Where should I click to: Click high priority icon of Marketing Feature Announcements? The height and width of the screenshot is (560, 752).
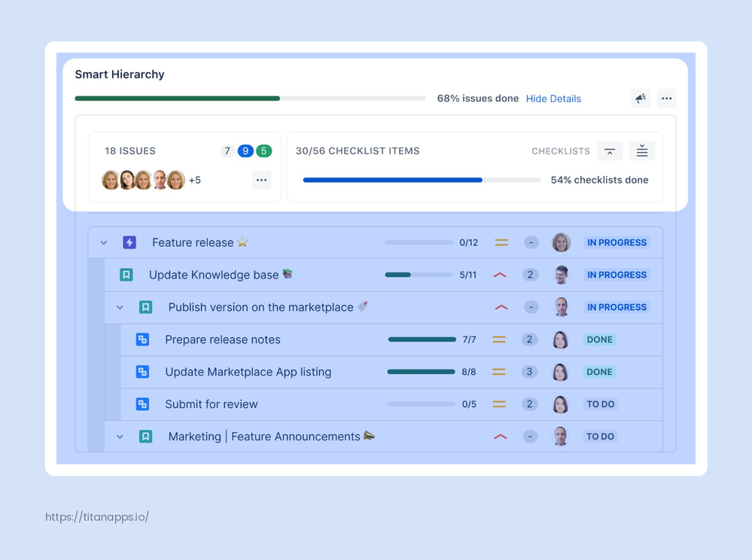(501, 437)
